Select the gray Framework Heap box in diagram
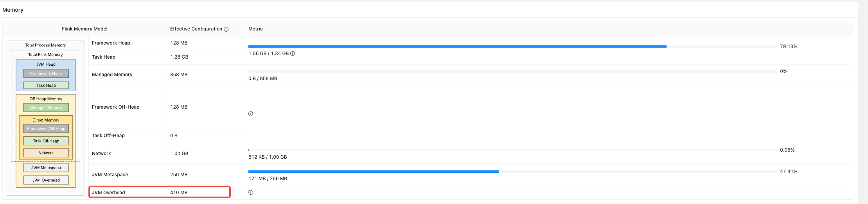 [46, 73]
